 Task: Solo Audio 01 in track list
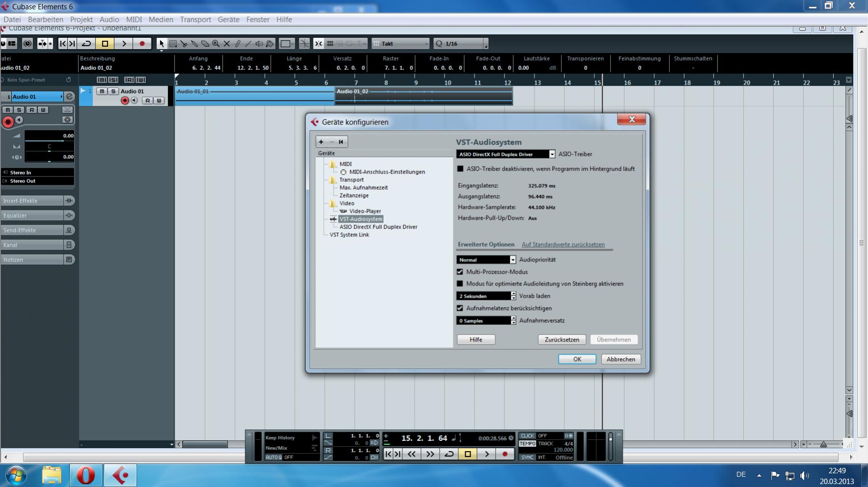point(113,91)
